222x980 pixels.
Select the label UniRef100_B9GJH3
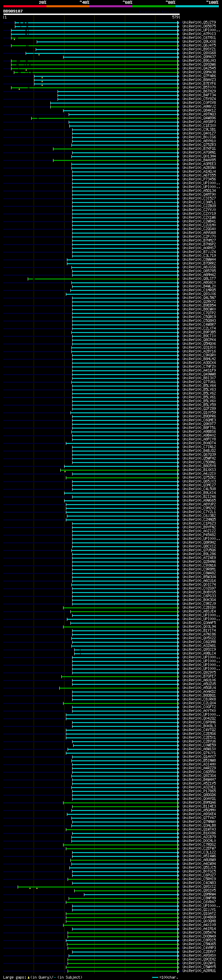click(x=199, y=60)
